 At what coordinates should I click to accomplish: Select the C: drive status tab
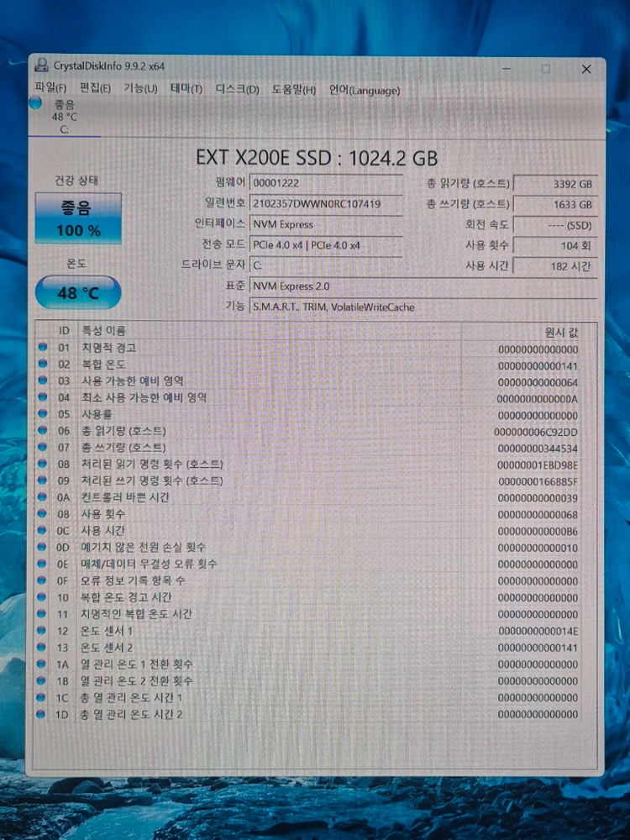(x=64, y=116)
